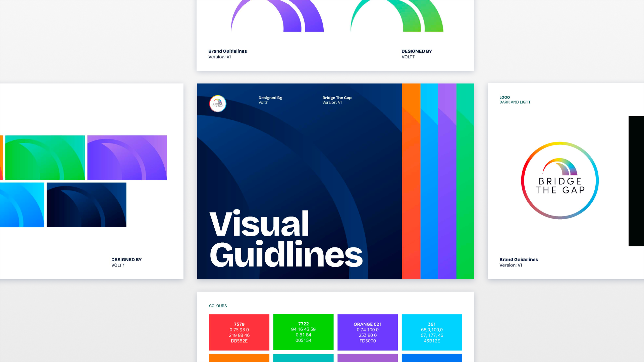The width and height of the screenshot is (644, 362).
Task: Click the dark navy arch tile on the left slide
Action: click(87, 205)
